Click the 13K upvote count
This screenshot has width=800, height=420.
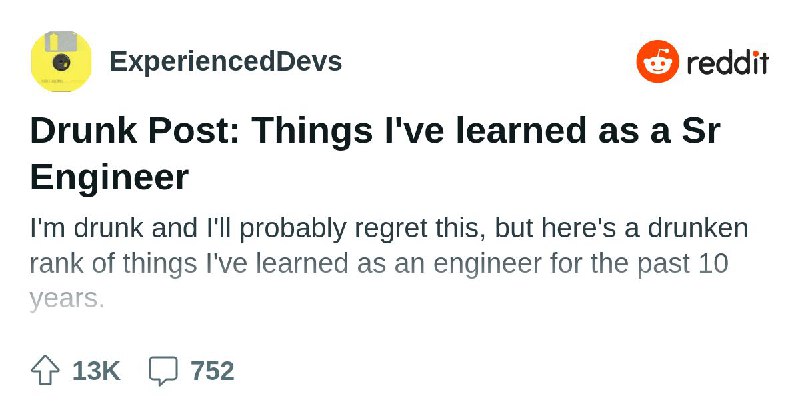coord(96,370)
